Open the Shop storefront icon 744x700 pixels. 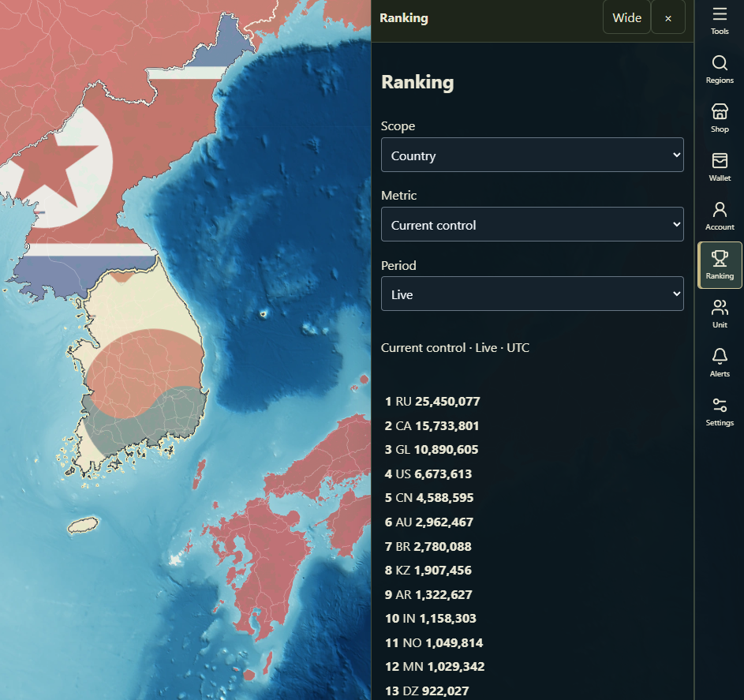pyautogui.click(x=720, y=118)
